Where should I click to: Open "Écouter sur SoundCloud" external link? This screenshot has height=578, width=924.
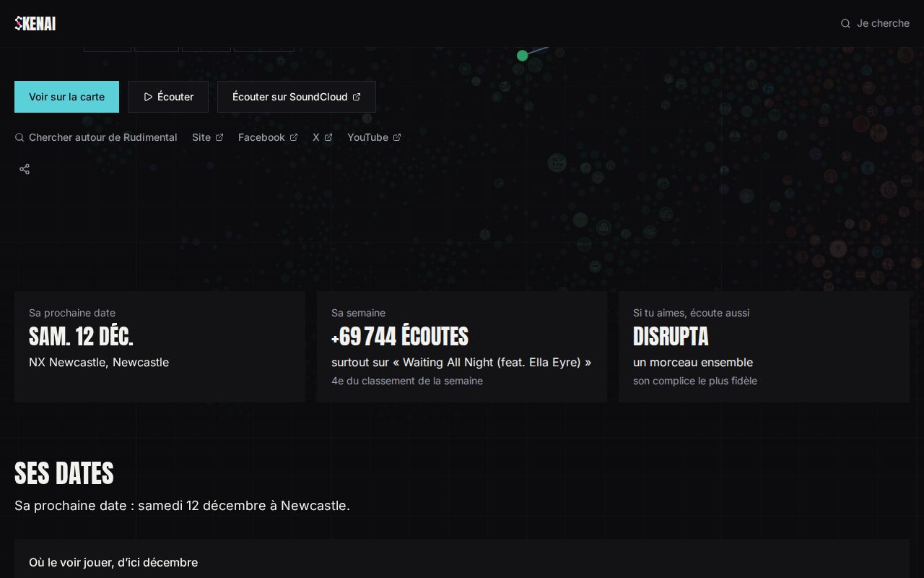click(x=297, y=97)
